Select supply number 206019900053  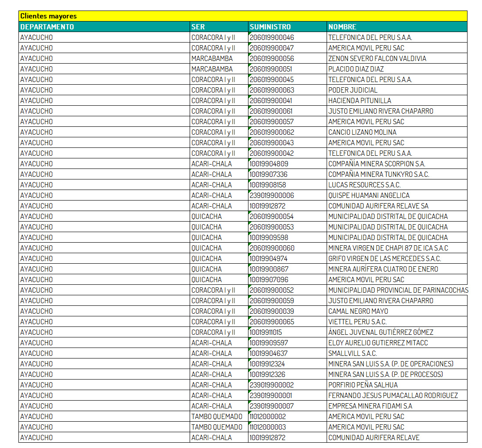pos(288,227)
